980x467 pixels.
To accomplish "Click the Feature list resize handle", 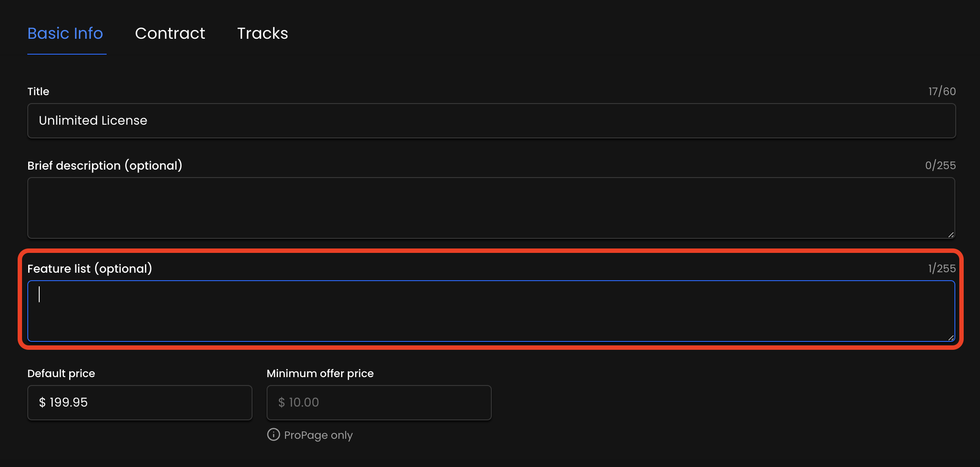I will pos(951,338).
